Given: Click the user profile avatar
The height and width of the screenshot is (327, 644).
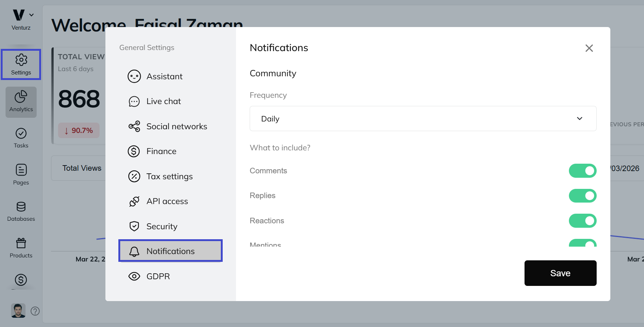Looking at the screenshot, I should click(18, 311).
